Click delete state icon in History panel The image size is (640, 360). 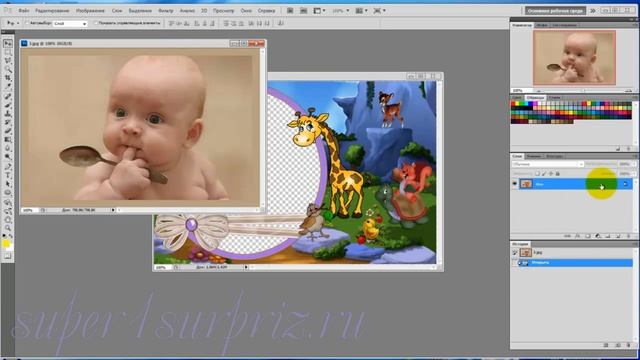click(629, 345)
